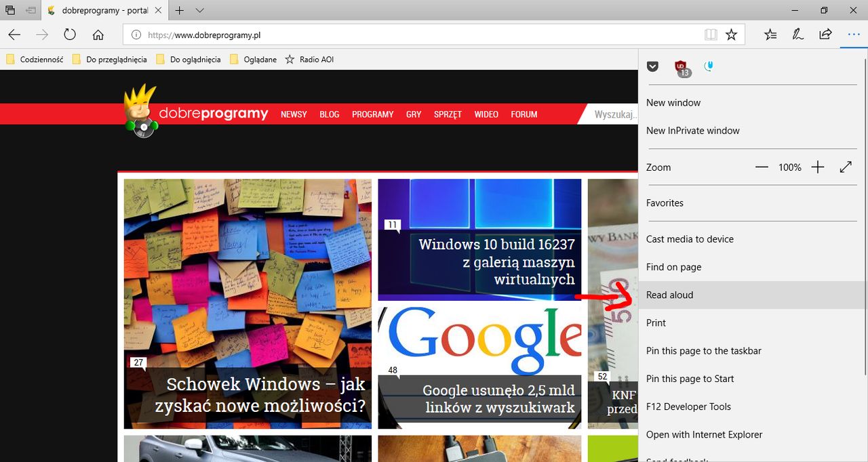Open the Share icon
868x462 pixels.
pyautogui.click(x=825, y=35)
